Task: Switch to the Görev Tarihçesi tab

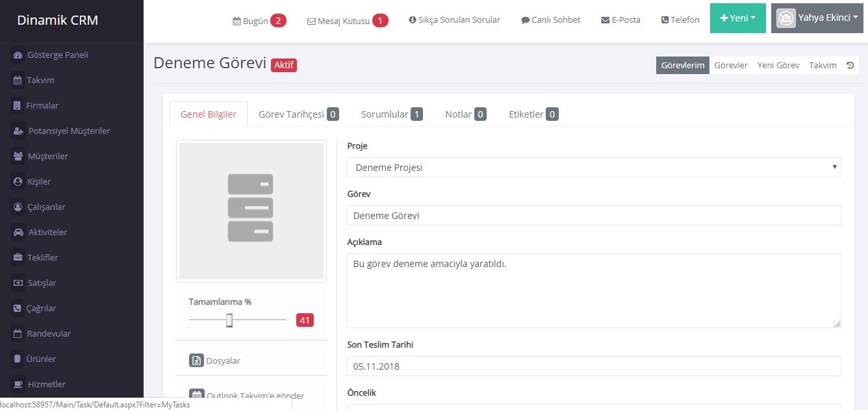Action: pos(298,114)
